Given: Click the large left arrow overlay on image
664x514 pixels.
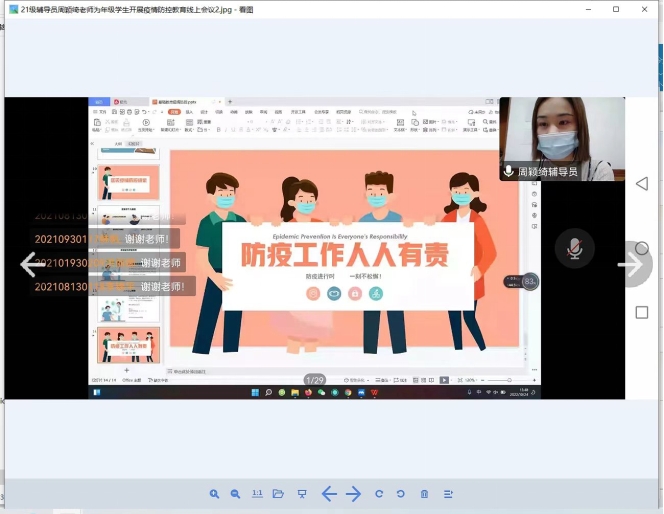Looking at the screenshot, I should click(x=31, y=264).
